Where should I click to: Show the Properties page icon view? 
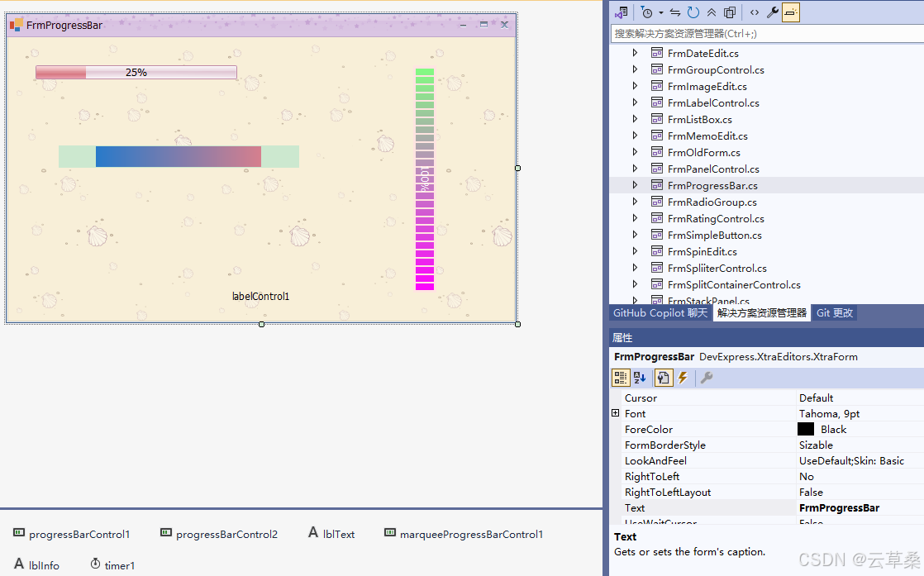point(663,378)
